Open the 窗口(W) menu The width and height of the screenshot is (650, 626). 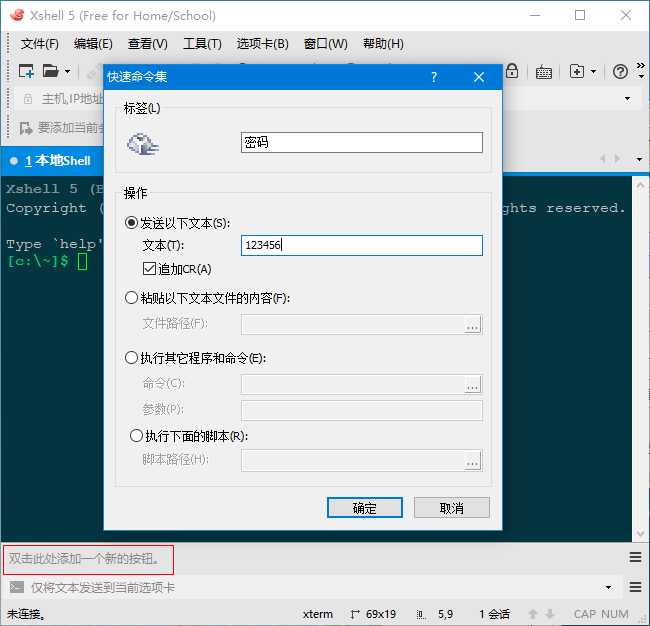[x=325, y=44]
